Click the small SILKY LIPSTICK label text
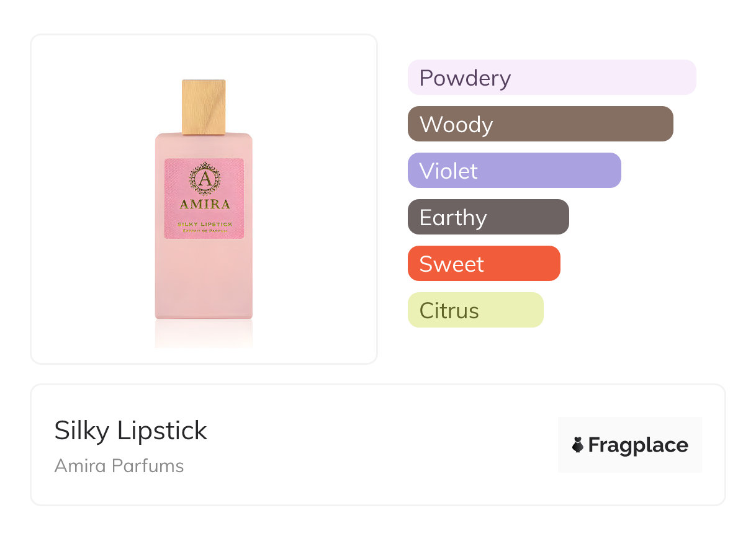 [204, 223]
